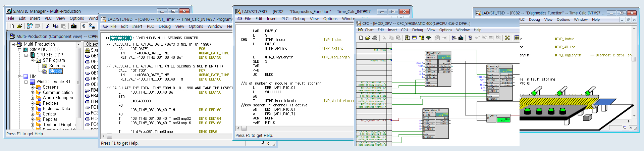Image resolution: width=644 pixels, height=151 pixels.
Task: Click Accessible Nodes icon in SIMATIC Manager toolbar
Action: tap(30, 26)
